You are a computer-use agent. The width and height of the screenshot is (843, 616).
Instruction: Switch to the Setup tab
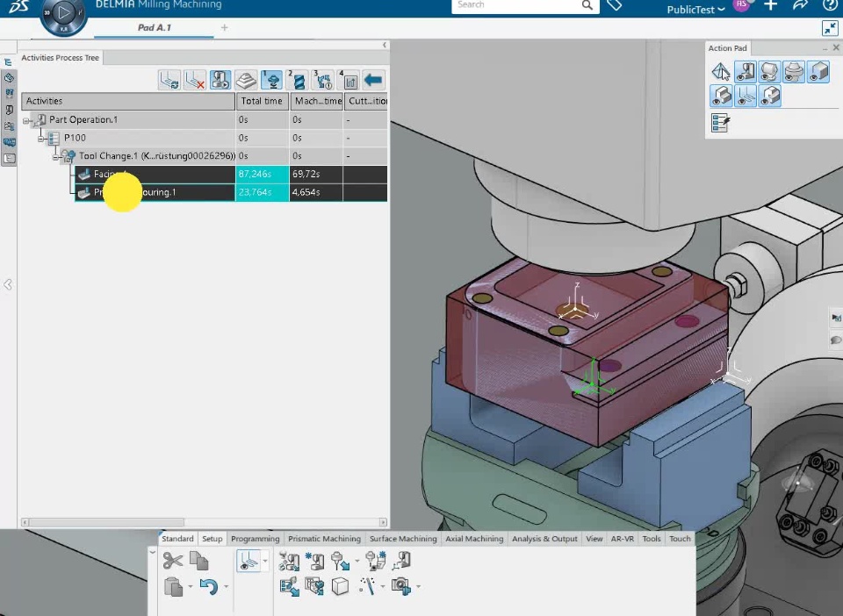pyautogui.click(x=212, y=539)
